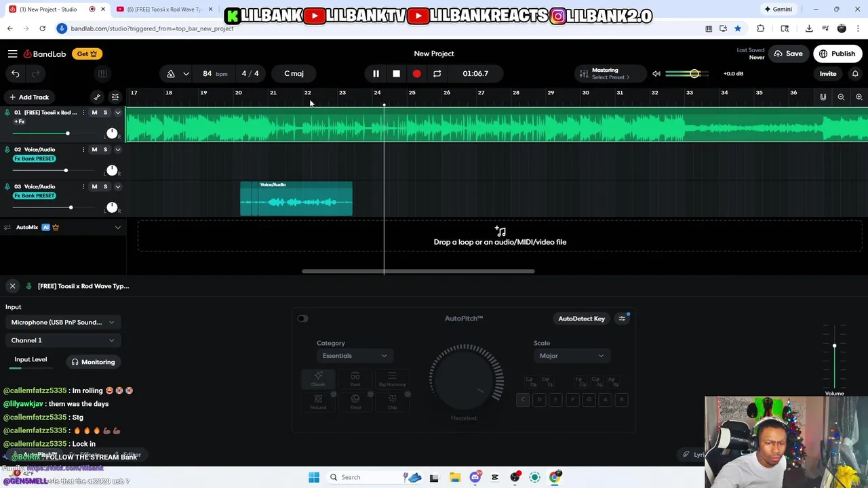Click the Get membership button

point(87,54)
